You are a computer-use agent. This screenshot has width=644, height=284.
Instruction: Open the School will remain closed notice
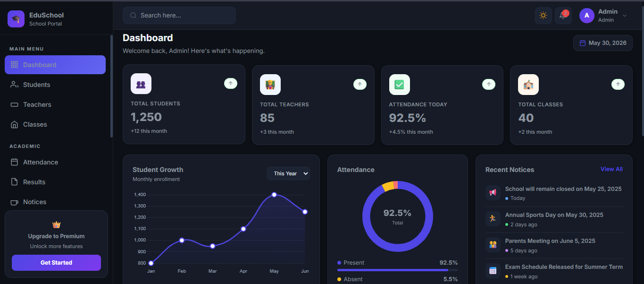(x=554, y=193)
